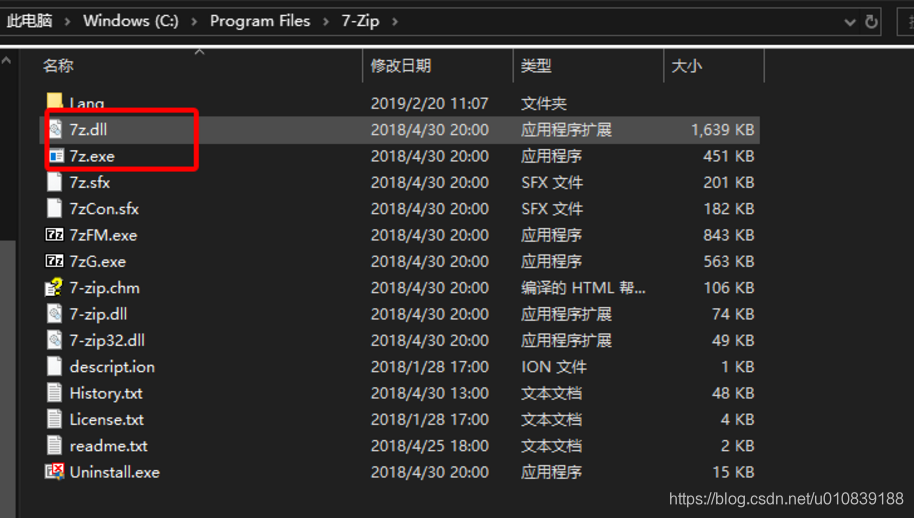The image size is (914, 518).
Task: Click the 7-zip.dll file icon
Action: [55, 313]
